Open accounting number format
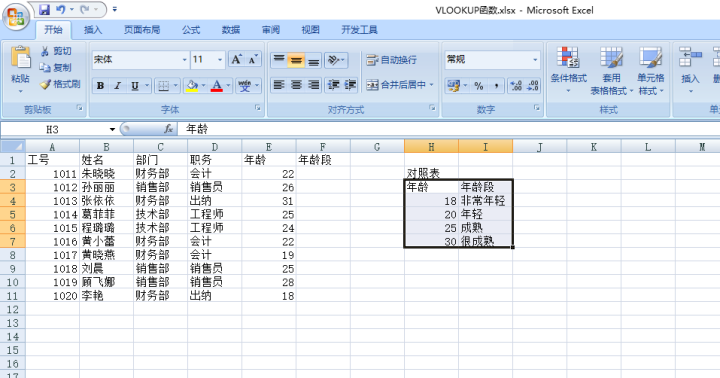Screen dimensions: 720x378 tap(453, 86)
